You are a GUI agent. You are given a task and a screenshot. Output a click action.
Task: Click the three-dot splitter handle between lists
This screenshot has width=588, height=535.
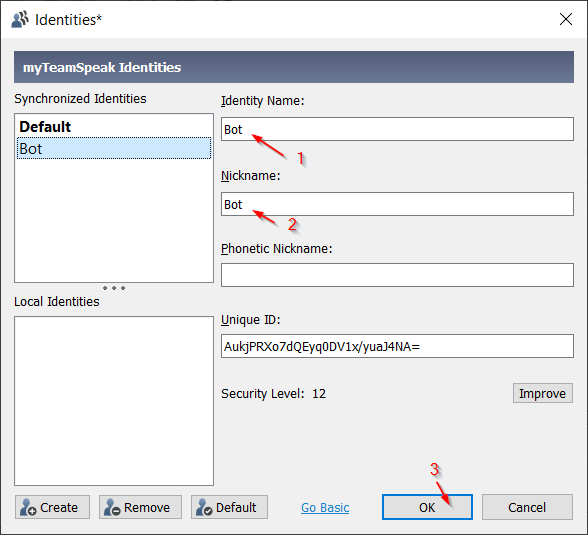pos(114,288)
